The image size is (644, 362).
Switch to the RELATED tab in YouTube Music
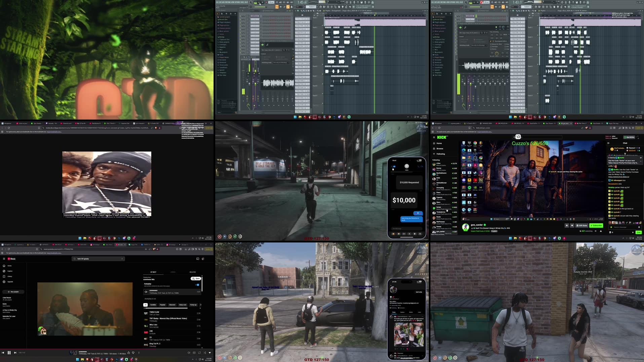coord(193,272)
